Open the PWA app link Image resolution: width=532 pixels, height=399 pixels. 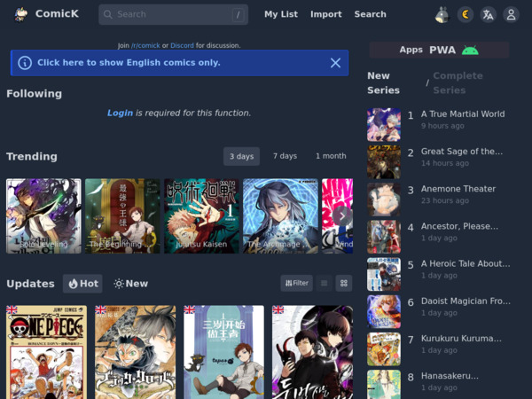coord(442,51)
